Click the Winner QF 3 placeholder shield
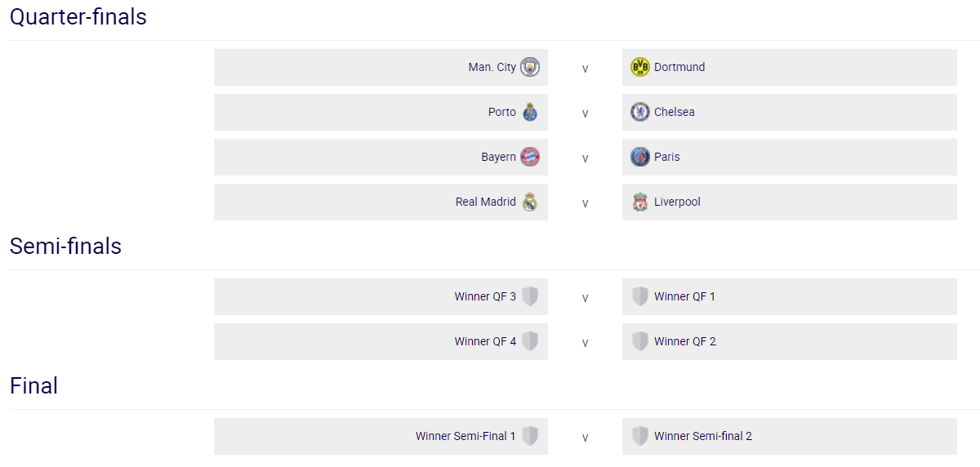The image size is (980, 467). tap(530, 296)
